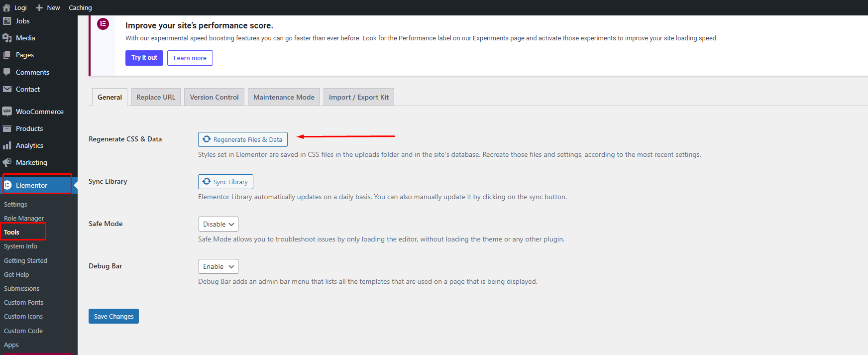Click the Learn more button
This screenshot has height=355, width=868.
pos(190,58)
